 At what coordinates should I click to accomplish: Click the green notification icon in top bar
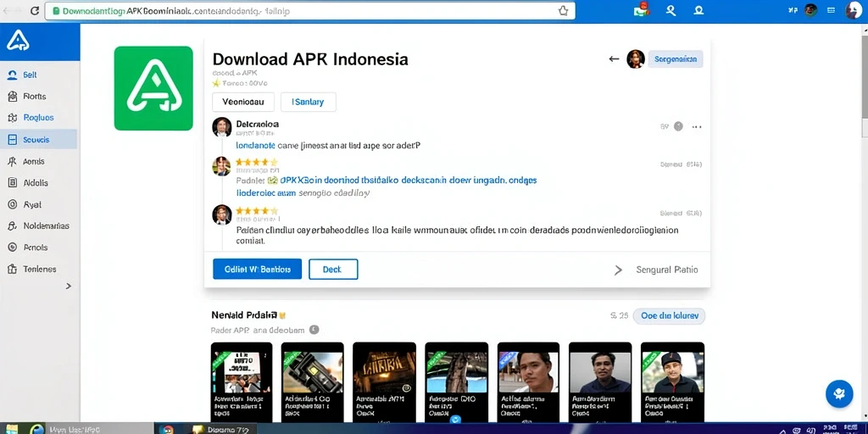point(641,10)
